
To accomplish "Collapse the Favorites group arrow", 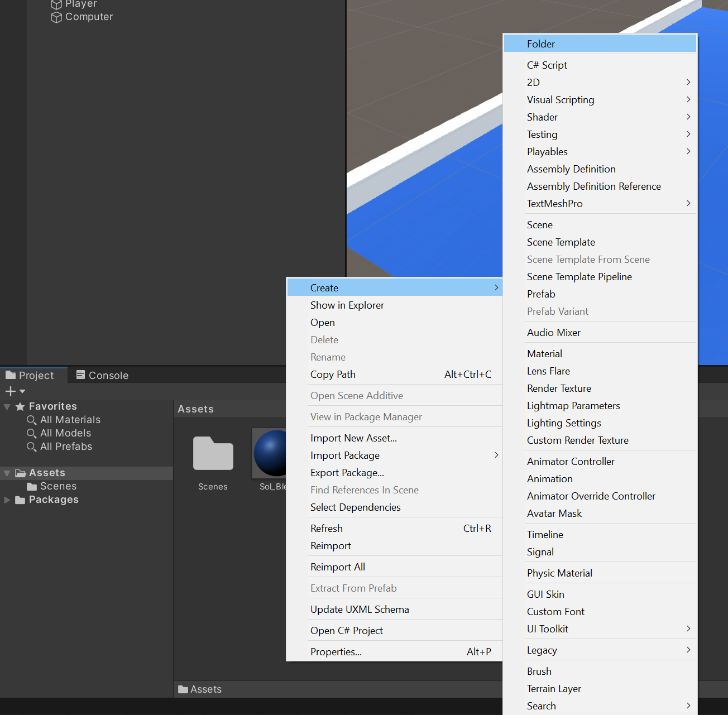I will point(7,407).
